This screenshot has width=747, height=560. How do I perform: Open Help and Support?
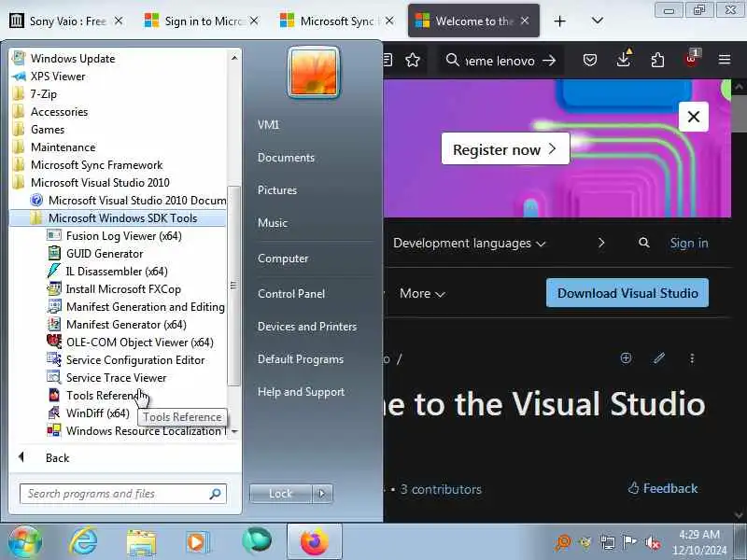301,392
